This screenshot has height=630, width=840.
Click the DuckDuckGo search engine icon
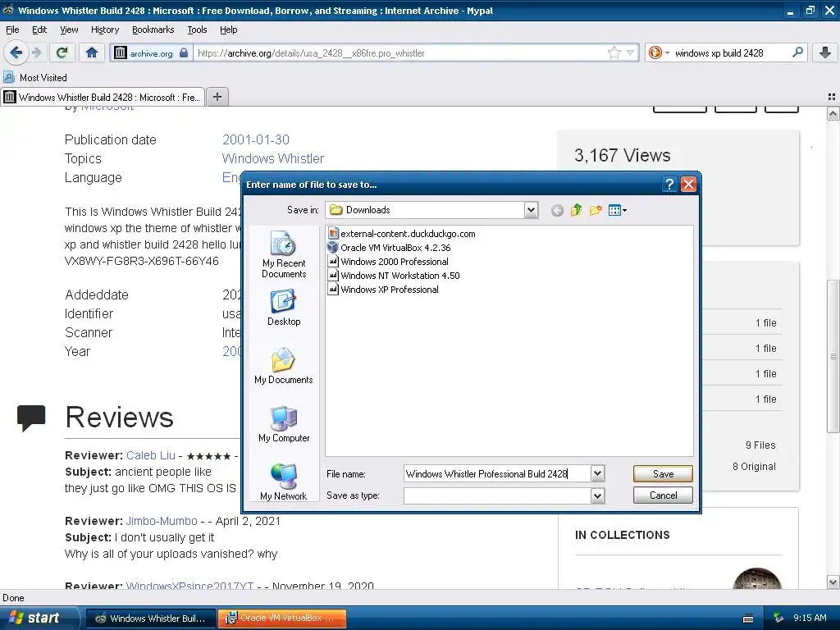point(655,52)
